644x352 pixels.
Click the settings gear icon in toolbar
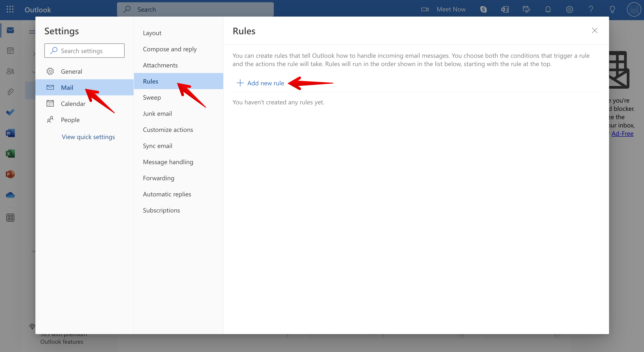coord(569,9)
